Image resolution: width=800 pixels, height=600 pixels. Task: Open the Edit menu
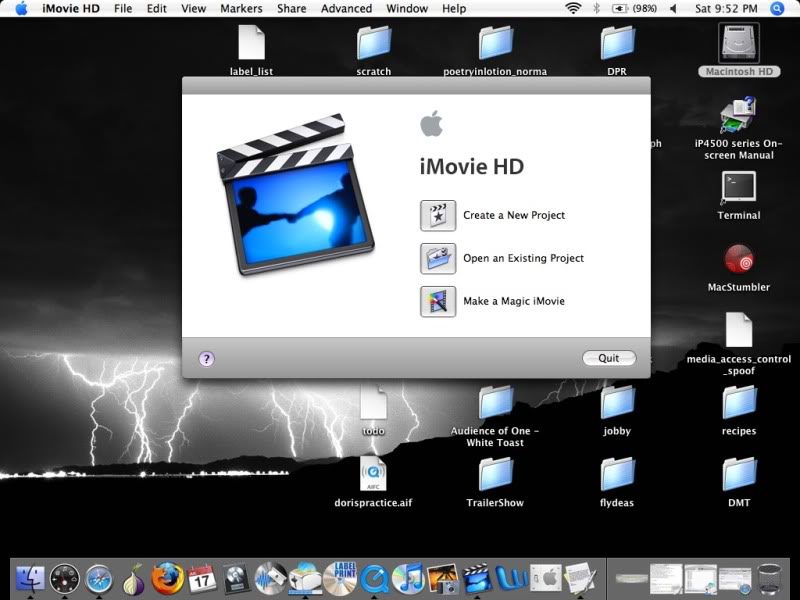point(157,9)
